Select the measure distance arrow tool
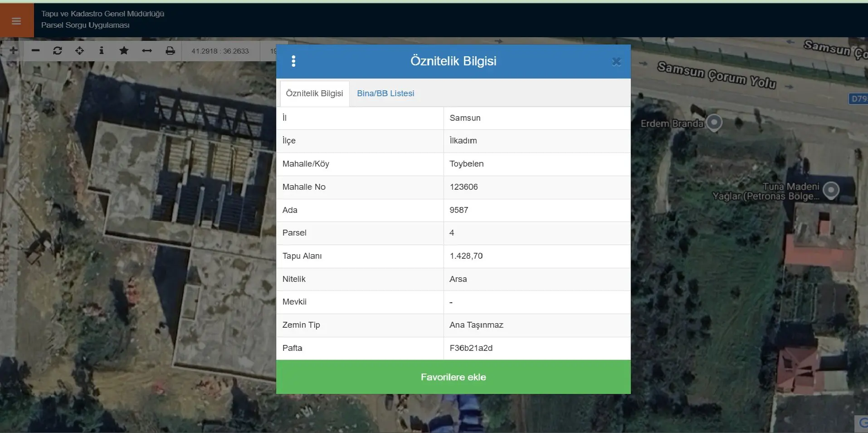Image resolution: width=868 pixels, height=433 pixels. [147, 50]
